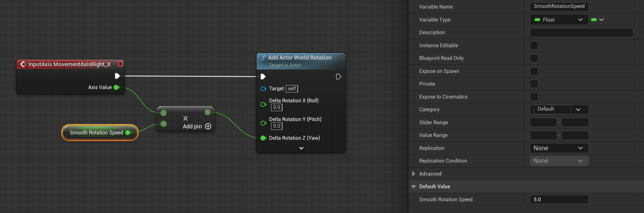The image size is (644, 213).
Task: Collapse the Default Value section
Action: (413, 187)
